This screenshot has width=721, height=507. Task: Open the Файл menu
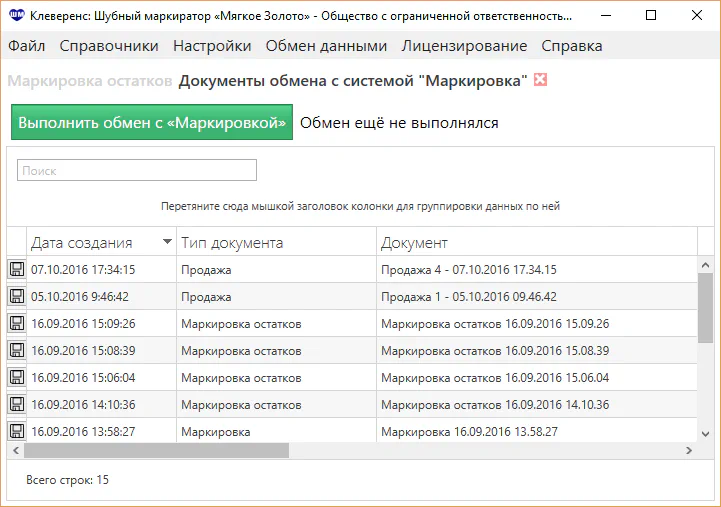coord(26,46)
